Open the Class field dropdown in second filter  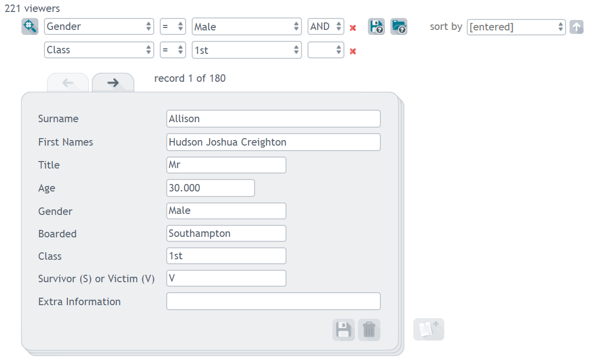pos(99,50)
